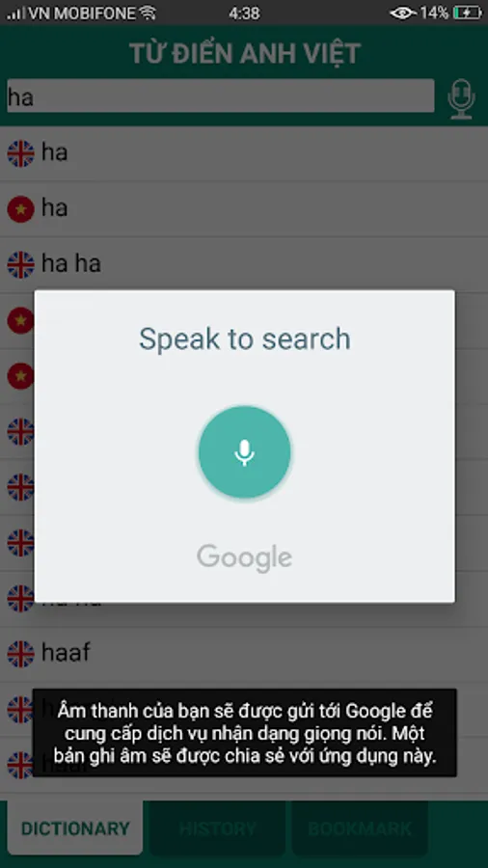Tap the teal microphone button in dialog
Image resolution: width=488 pixels, height=868 pixels.
[245, 452]
